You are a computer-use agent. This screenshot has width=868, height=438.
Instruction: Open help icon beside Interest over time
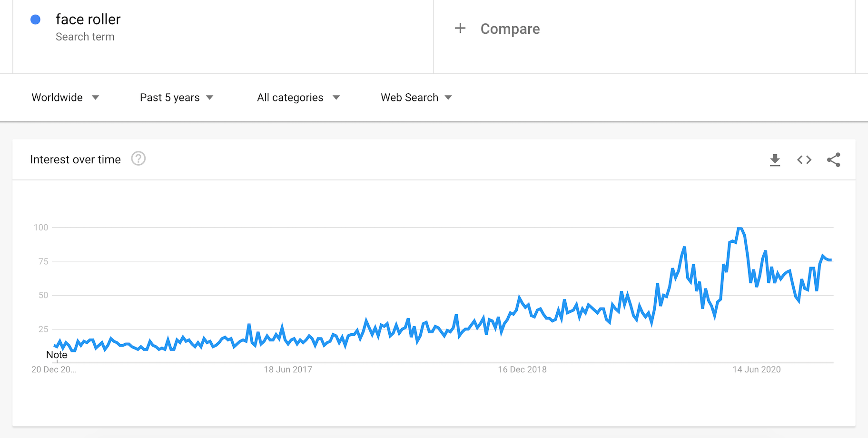pos(138,159)
